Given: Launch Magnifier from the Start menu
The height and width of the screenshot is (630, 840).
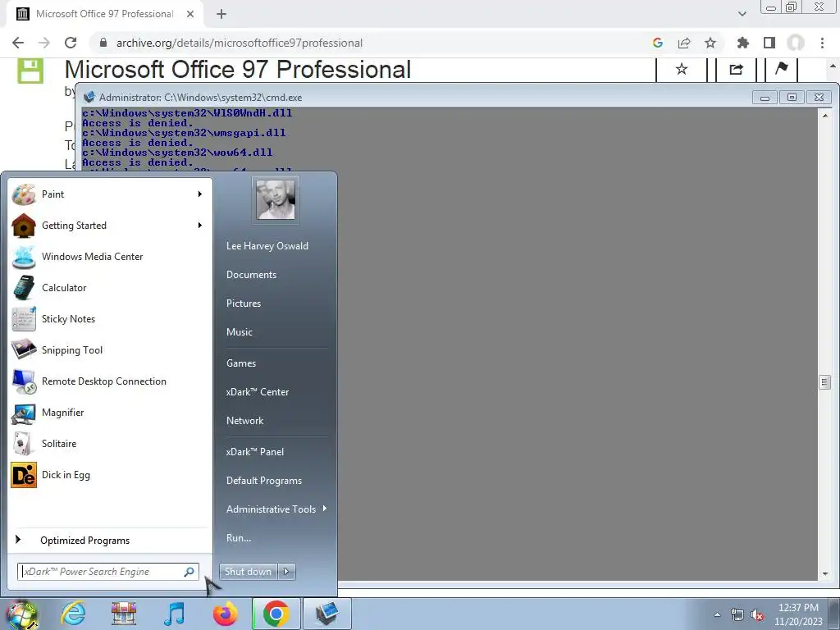Looking at the screenshot, I should tap(109, 413).
